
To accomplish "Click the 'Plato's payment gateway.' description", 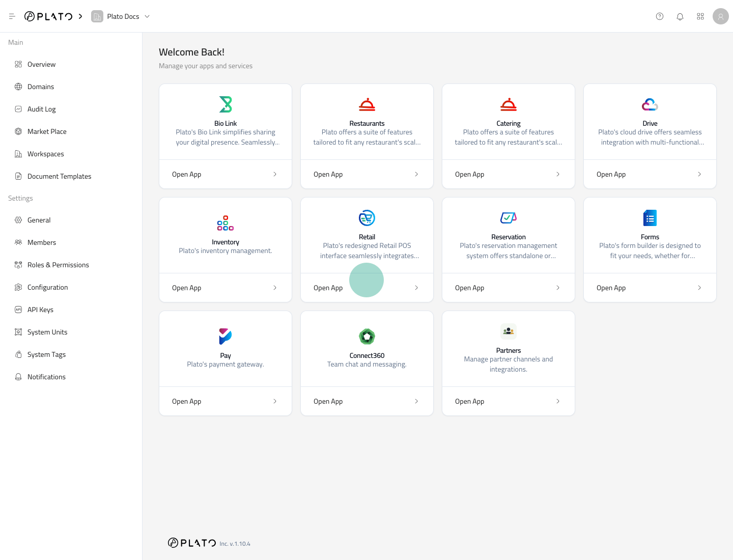I will (225, 364).
